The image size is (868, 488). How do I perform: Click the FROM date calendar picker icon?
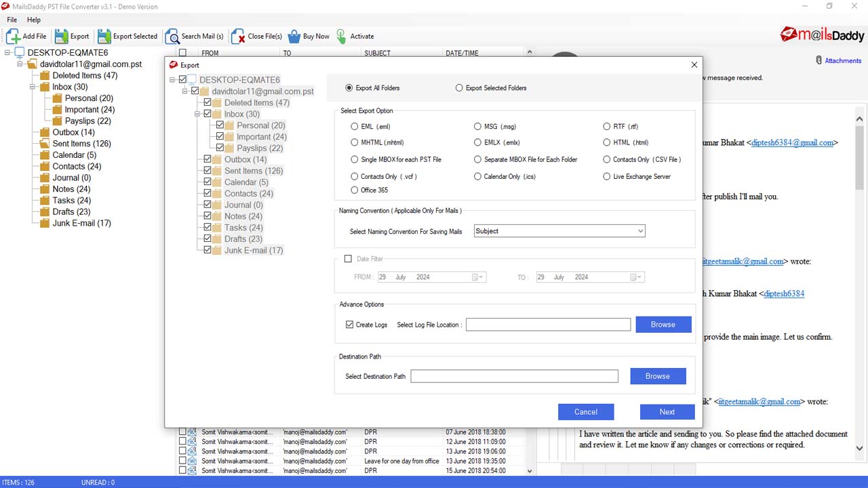pos(475,277)
